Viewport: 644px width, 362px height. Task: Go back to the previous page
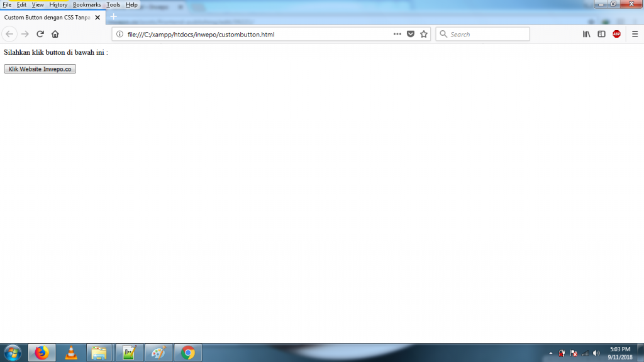click(9, 34)
